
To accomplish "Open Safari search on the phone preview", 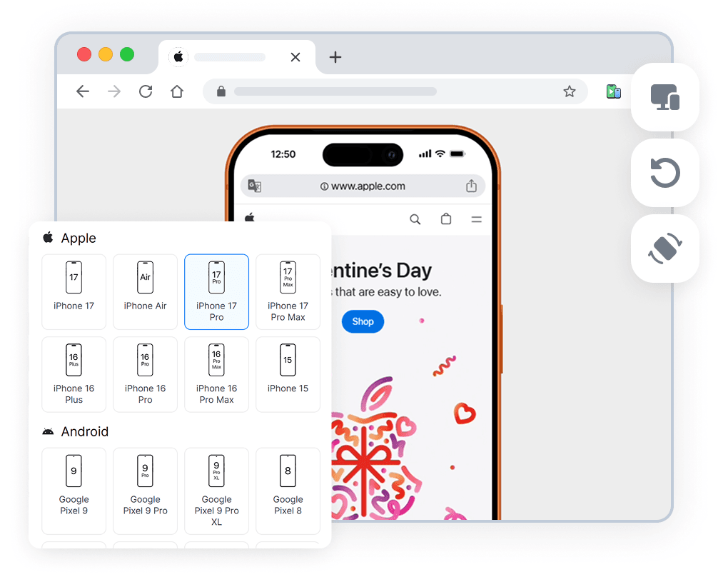I will pyautogui.click(x=415, y=219).
